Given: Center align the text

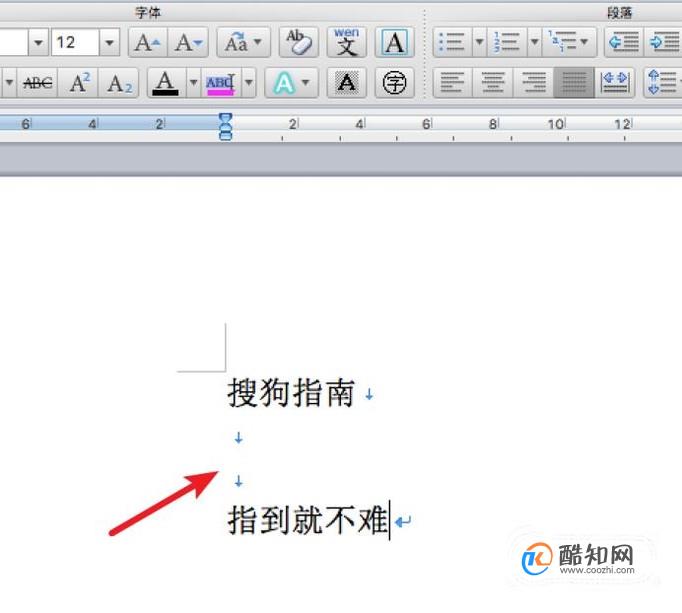Looking at the screenshot, I should coord(493,82).
